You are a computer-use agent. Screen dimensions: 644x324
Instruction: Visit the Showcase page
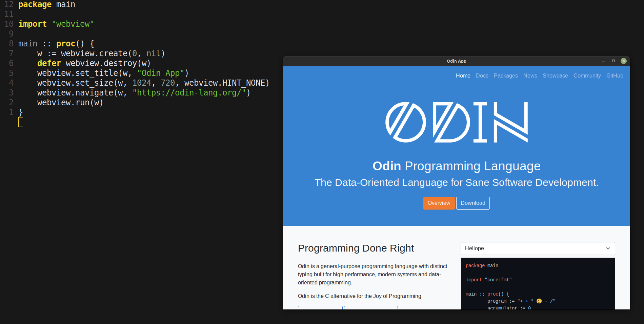(x=555, y=76)
